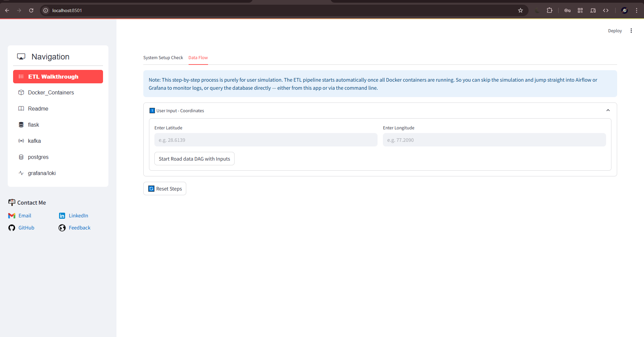
Task: Focus the Enter Longitude input field
Action: [494, 140]
